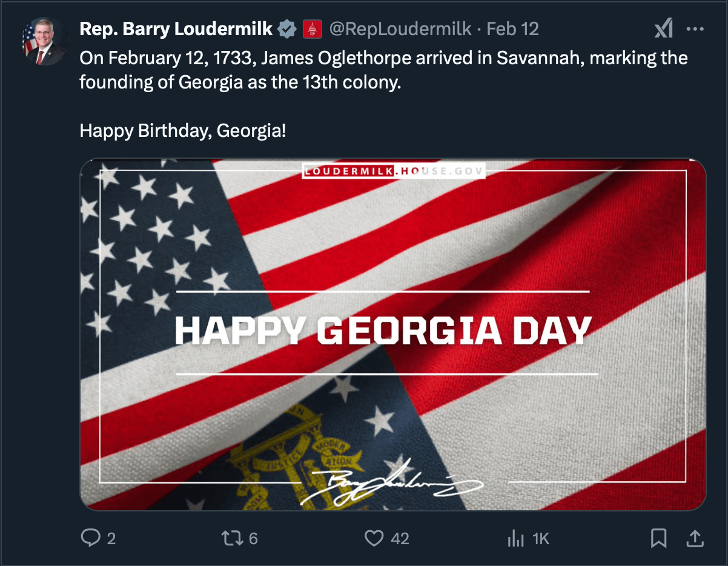Click the red government affiliation badge
This screenshot has height=566, width=728.
point(312,28)
